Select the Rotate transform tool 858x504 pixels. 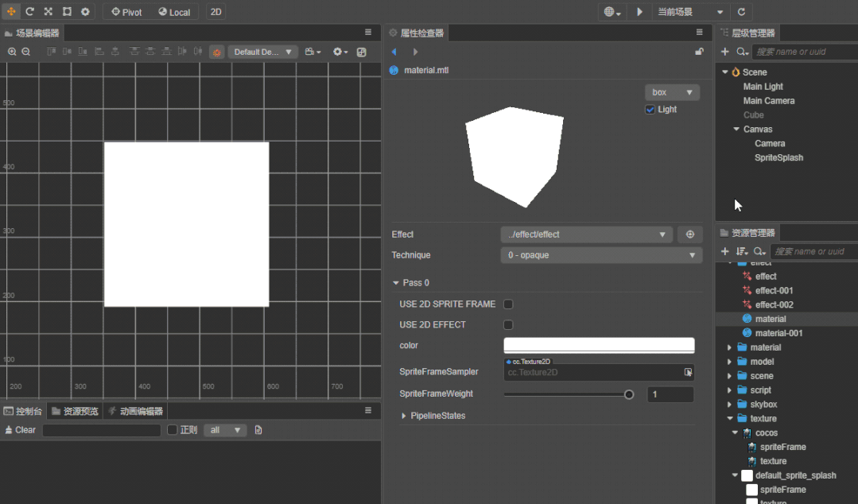click(x=29, y=11)
